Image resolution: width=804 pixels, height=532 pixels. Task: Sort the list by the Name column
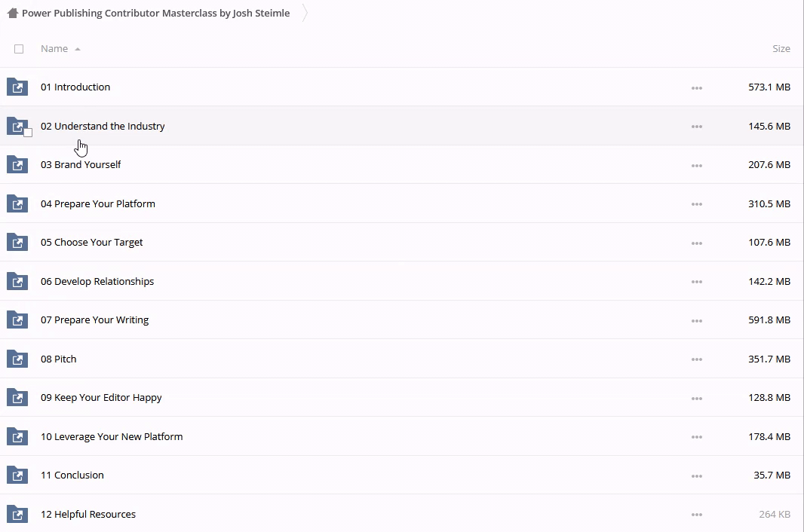point(54,49)
